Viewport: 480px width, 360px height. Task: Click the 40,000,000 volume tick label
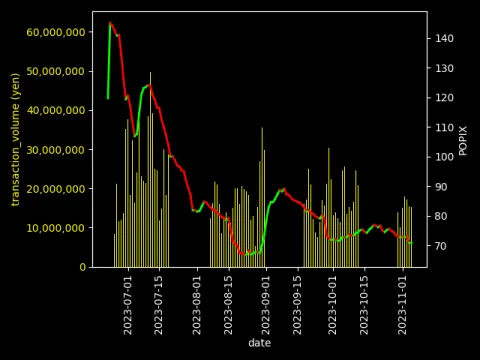[x=56, y=110]
